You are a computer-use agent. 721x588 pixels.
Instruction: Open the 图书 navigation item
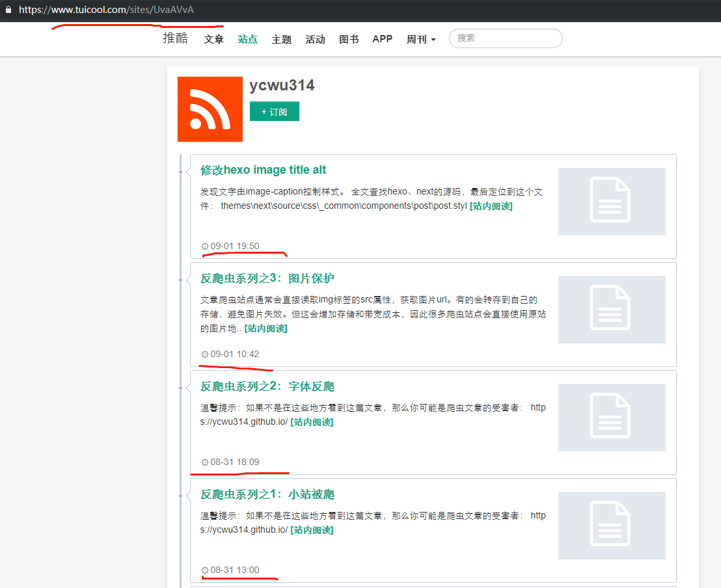(349, 39)
